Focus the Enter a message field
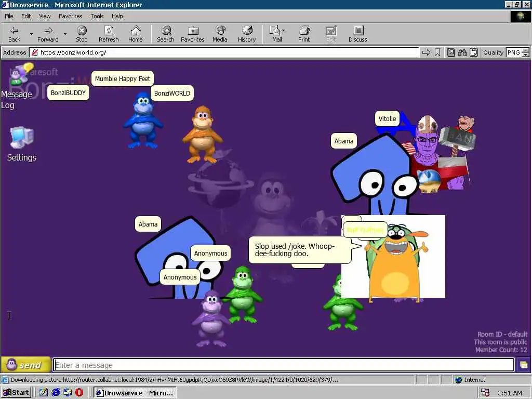Viewport: 532px width, 399px height. (284, 365)
